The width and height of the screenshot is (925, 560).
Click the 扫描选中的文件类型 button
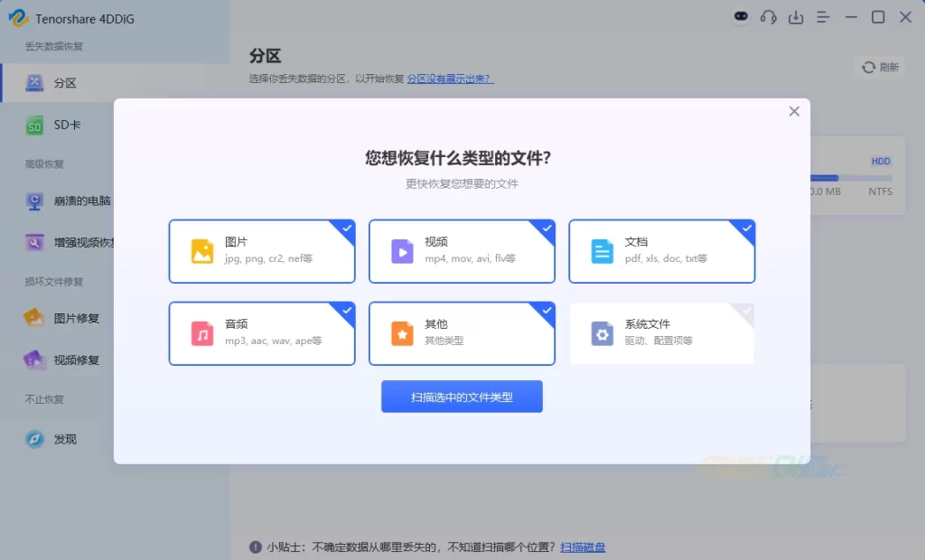(x=462, y=397)
